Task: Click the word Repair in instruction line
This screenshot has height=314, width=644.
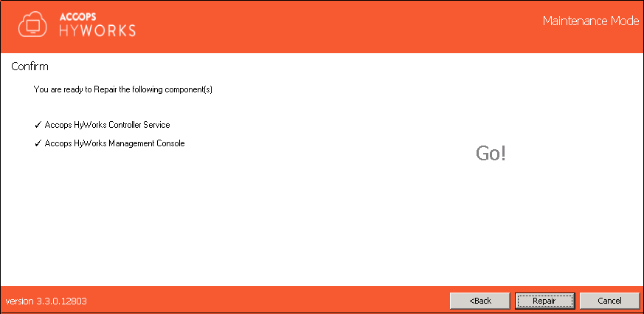Action: [105, 89]
